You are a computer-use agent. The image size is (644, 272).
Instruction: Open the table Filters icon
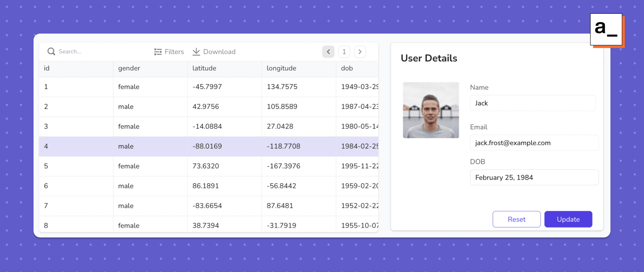click(x=158, y=52)
